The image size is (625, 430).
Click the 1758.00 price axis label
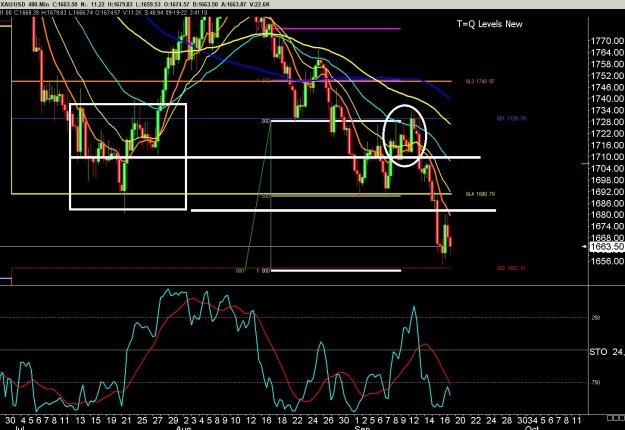click(607, 64)
